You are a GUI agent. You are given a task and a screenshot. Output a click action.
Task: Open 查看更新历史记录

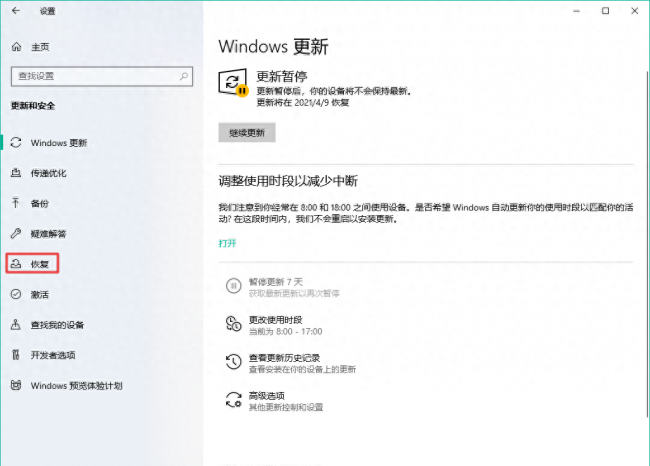click(291, 363)
